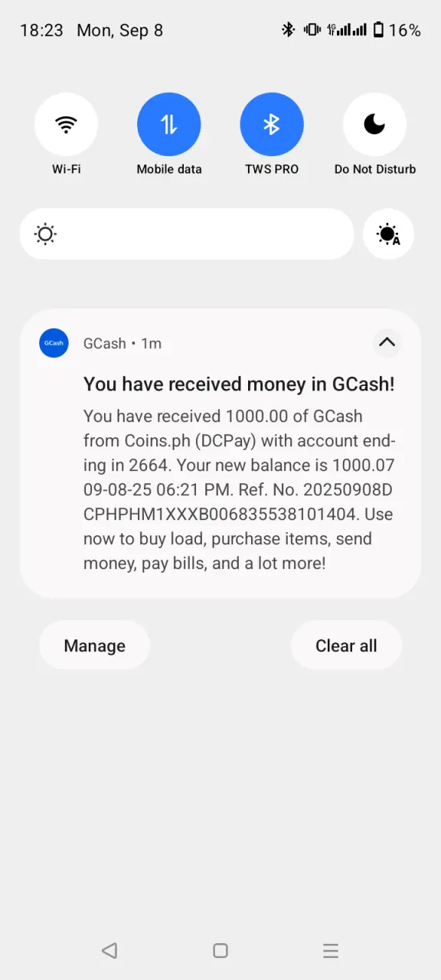The width and height of the screenshot is (441, 980).
Task: Open "You have received money in GCash!" title
Action: [x=239, y=384]
